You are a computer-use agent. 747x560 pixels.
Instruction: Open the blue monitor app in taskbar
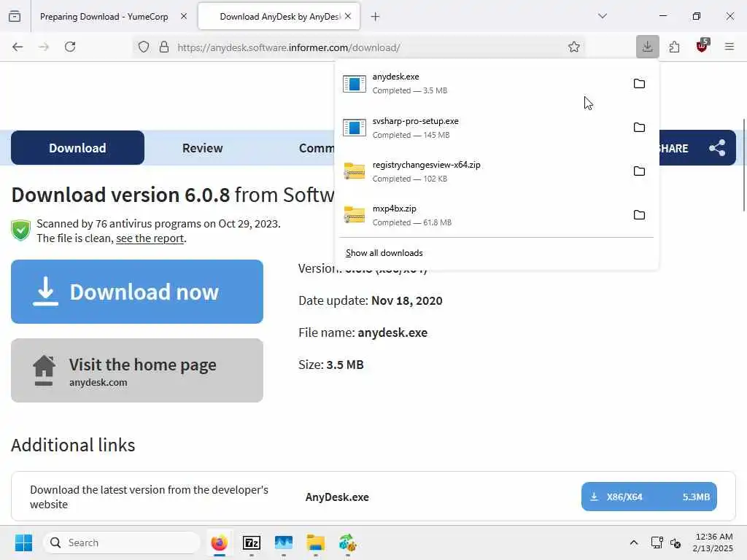click(x=284, y=542)
